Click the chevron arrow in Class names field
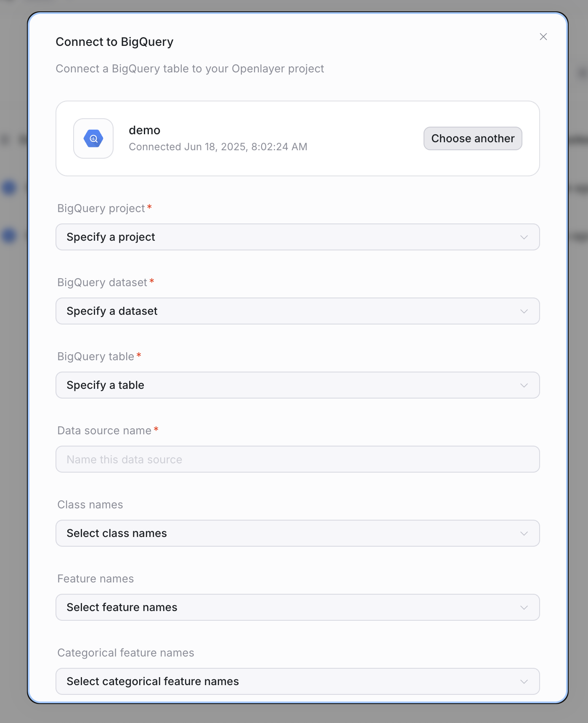Screen dimensions: 588x723 pos(524,534)
